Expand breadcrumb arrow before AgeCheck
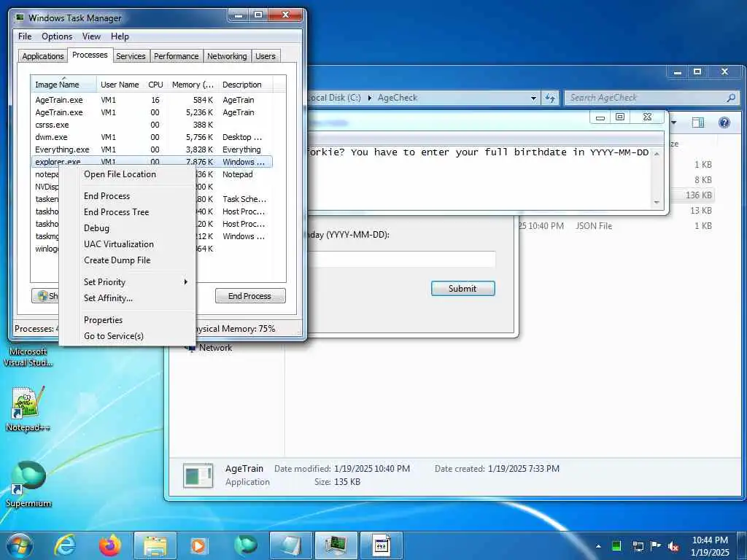This screenshot has width=747, height=560. [x=370, y=98]
